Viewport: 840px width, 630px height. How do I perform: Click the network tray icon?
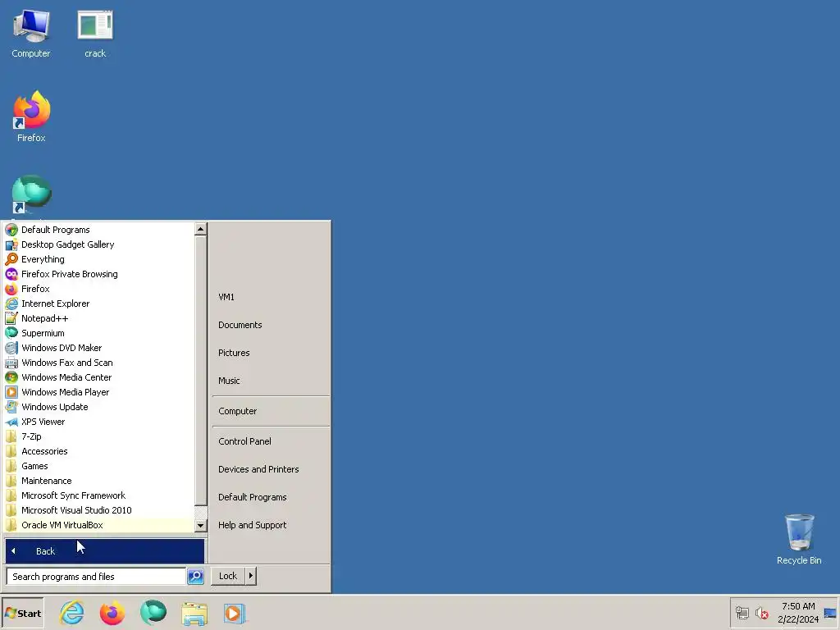pos(742,612)
